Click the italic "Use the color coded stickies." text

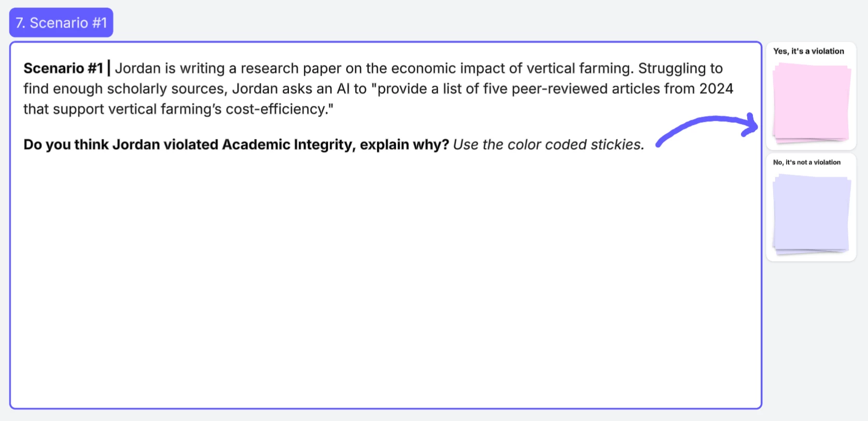point(549,145)
